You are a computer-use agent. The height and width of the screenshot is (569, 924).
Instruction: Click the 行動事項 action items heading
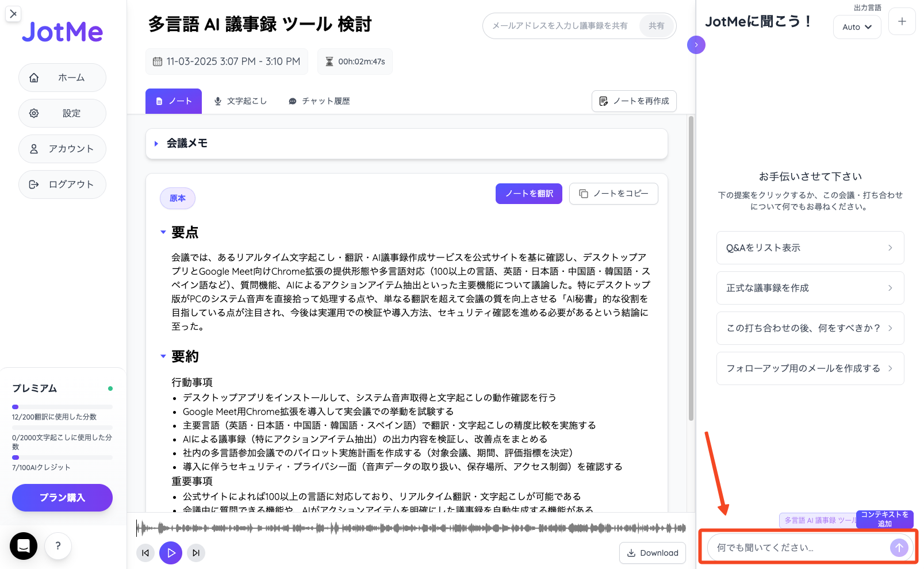[192, 382]
